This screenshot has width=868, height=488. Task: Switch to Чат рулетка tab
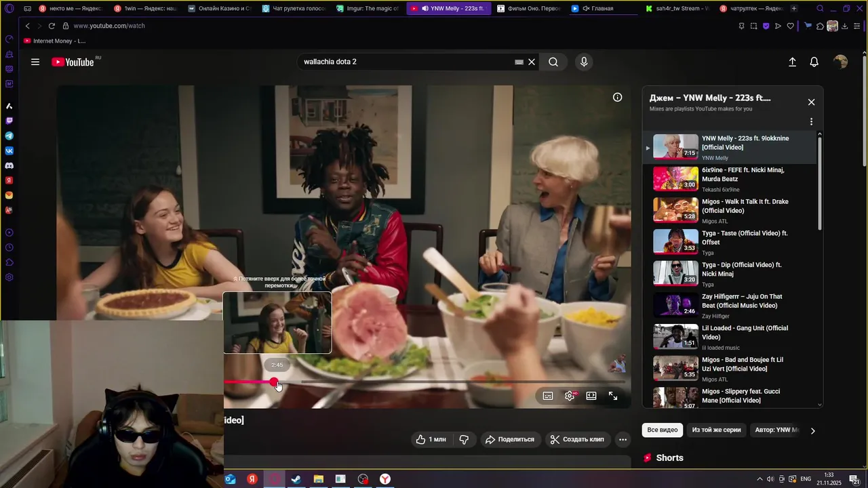(x=295, y=9)
